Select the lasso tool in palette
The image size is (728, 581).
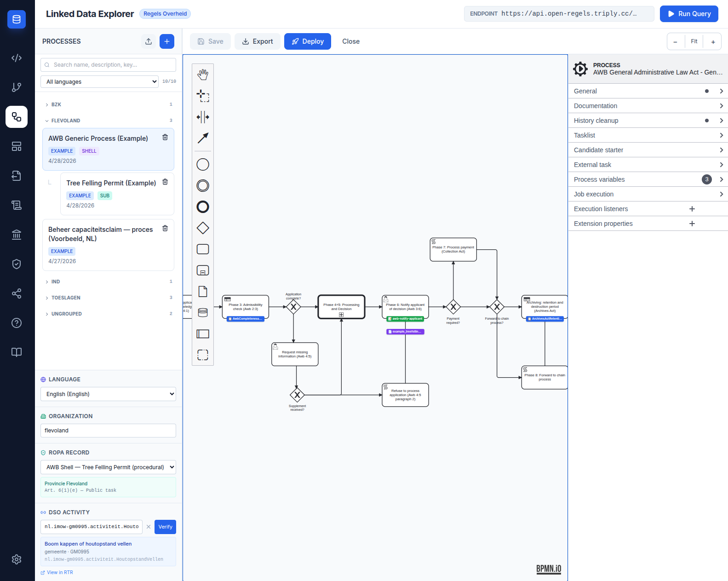pyautogui.click(x=203, y=96)
